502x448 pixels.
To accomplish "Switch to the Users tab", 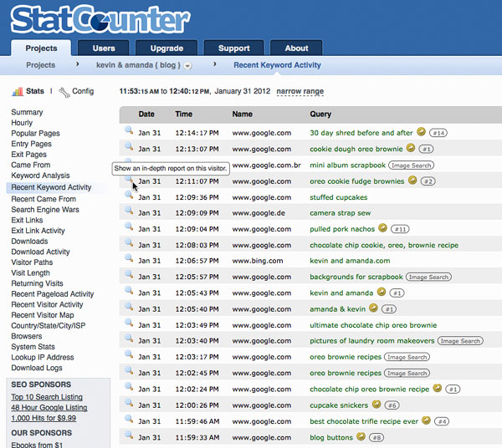I will (104, 48).
